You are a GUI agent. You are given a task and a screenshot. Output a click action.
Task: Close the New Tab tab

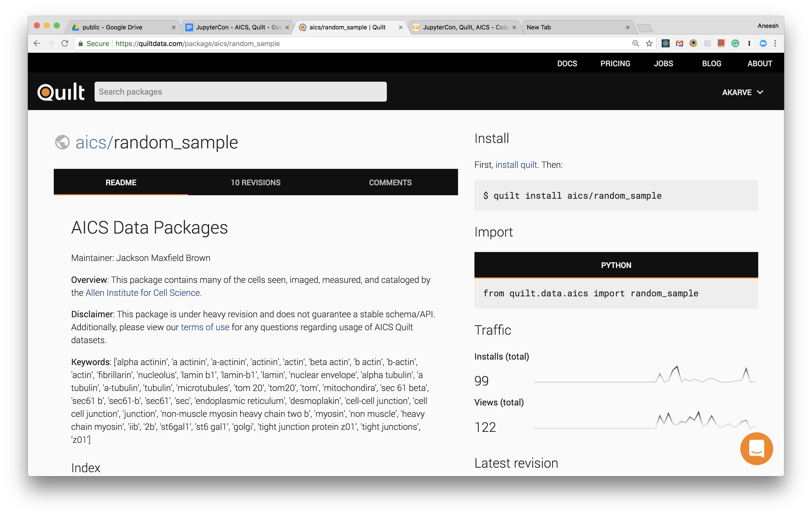[628, 27]
